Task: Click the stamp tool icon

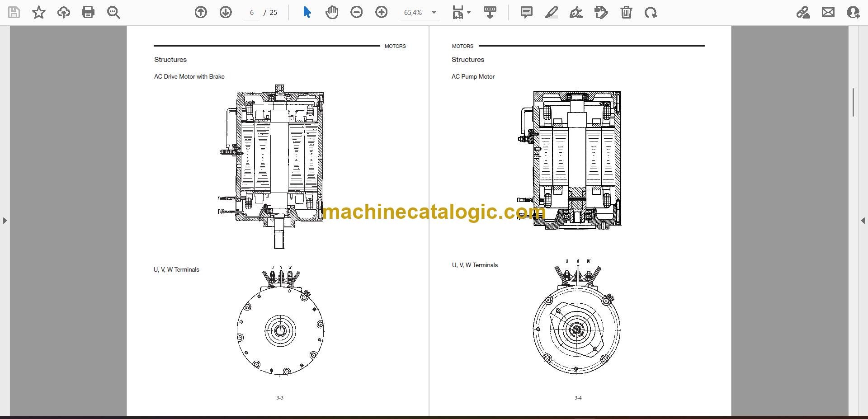Action: [601, 12]
